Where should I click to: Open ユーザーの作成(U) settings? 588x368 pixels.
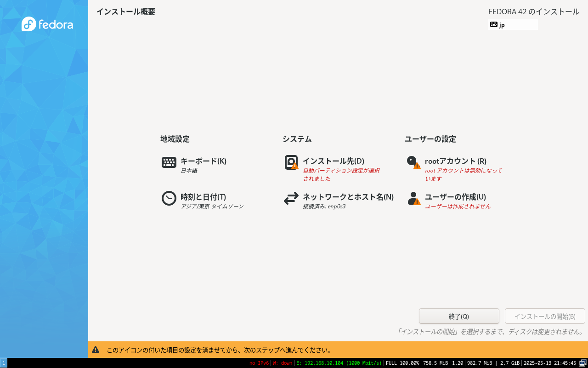[x=455, y=197]
